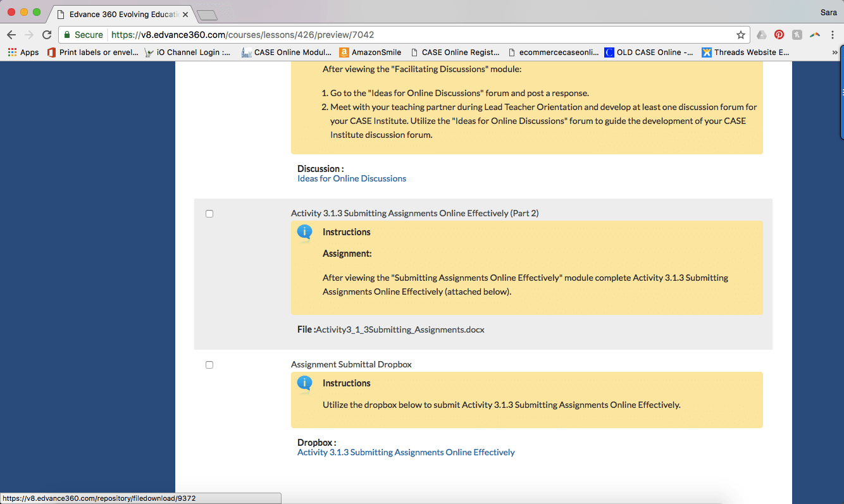Open the AmazonSmile bookmark
The image size is (844, 504).
pos(370,52)
